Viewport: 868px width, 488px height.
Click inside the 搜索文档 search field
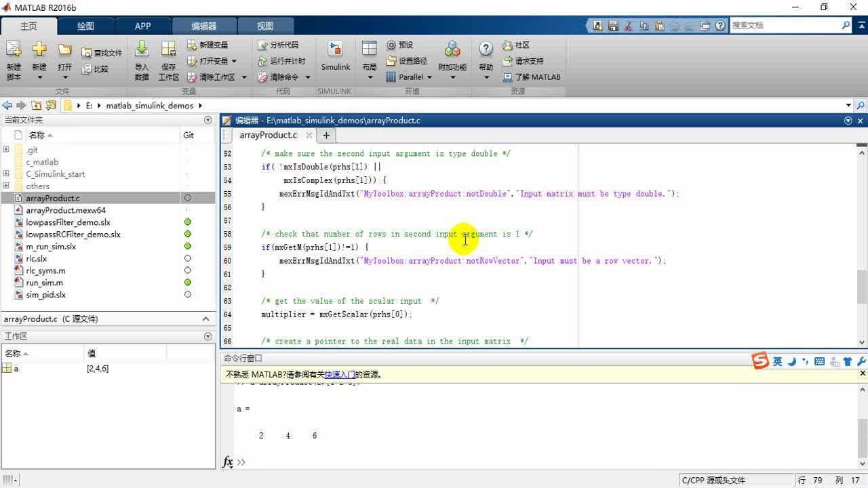pos(787,25)
